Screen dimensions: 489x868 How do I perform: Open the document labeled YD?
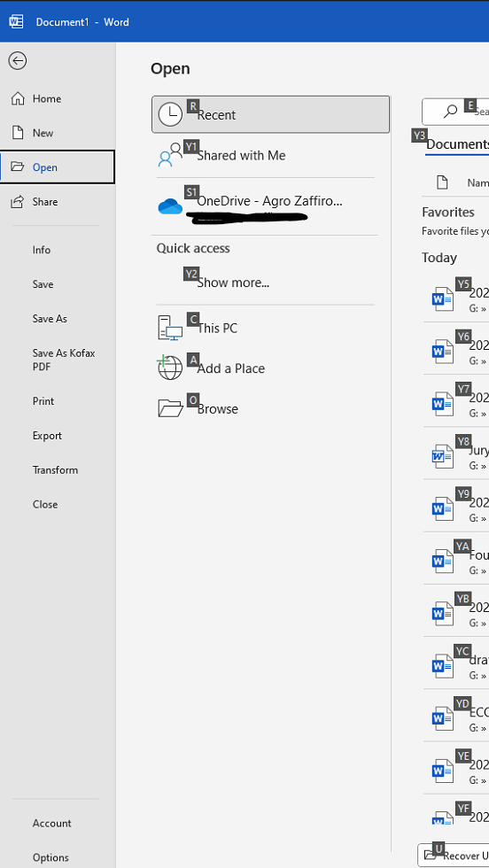tap(456, 718)
